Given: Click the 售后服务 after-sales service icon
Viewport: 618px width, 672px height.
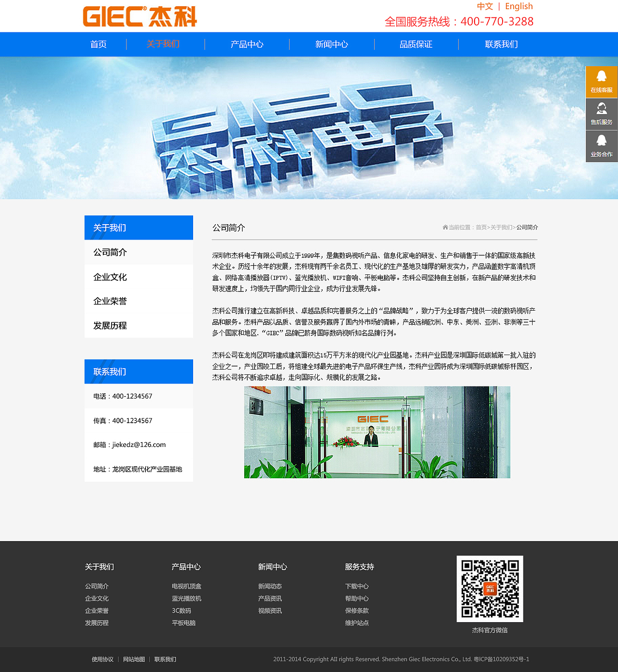Looking at the screenshot, I should point(601,114).
